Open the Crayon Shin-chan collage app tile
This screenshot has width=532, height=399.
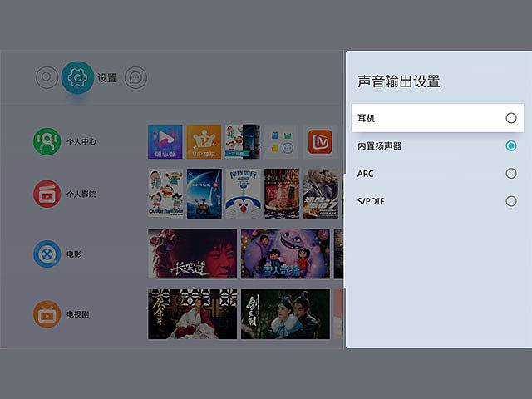[243, 141]
